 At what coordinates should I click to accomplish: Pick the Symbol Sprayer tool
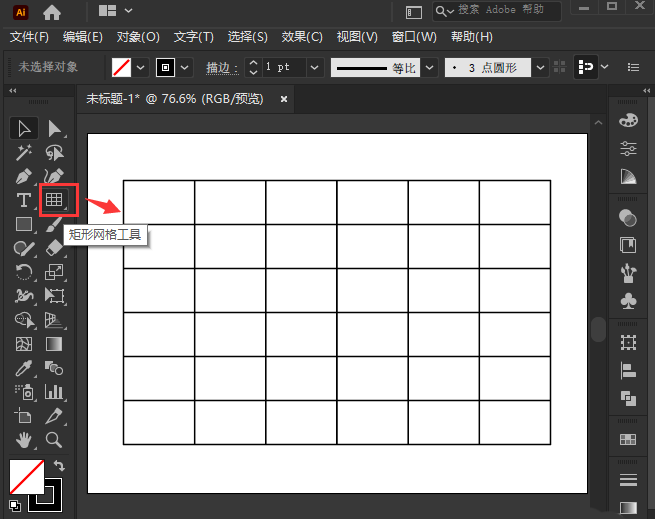pos(25,392)
